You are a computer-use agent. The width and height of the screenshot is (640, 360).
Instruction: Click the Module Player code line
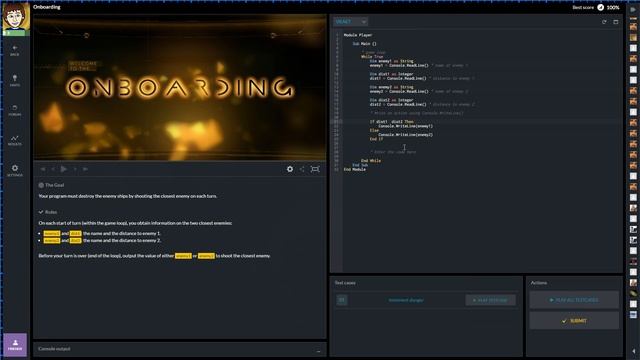pyautogui.click(x=358, y=35)
